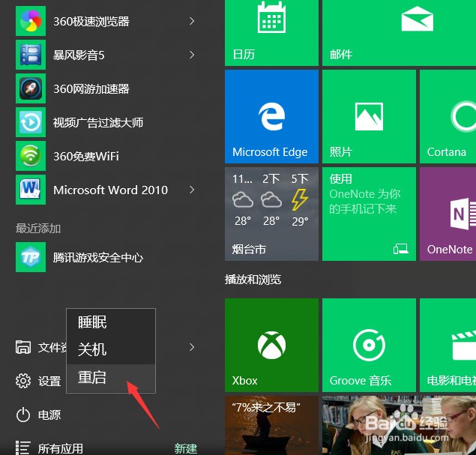
Task: Open the 烟台市 weather tile
Action: 271,214
